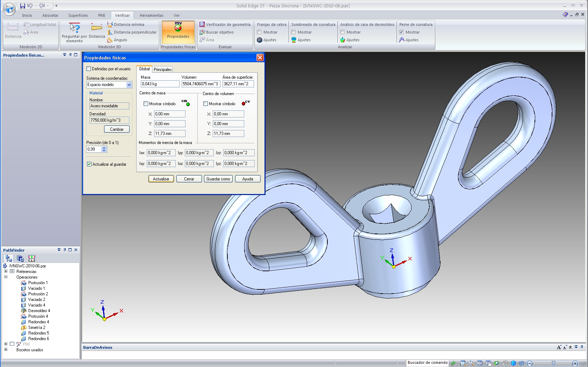Open the Abocetar ribbon tab
Screen dimensions: 588x367
[50, 15]
